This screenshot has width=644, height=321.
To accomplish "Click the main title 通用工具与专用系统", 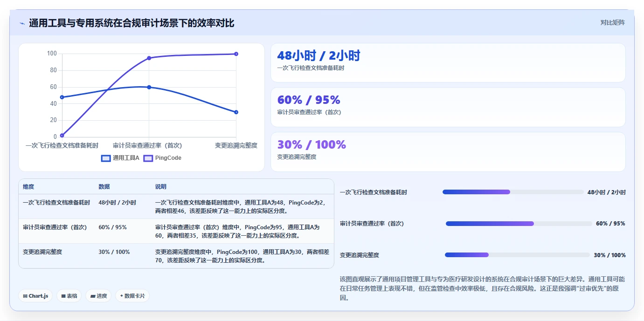I will point(132,23).
